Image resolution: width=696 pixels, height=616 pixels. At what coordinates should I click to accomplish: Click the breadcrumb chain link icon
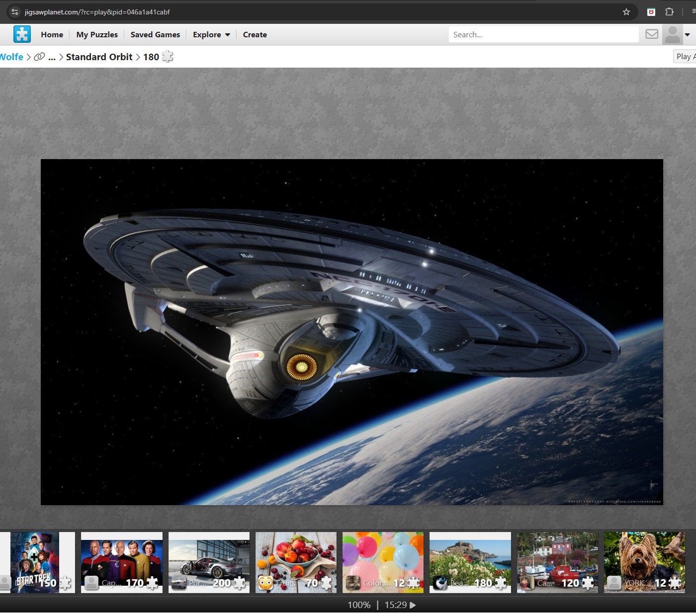pyautogui.click(x=39, y=57)
